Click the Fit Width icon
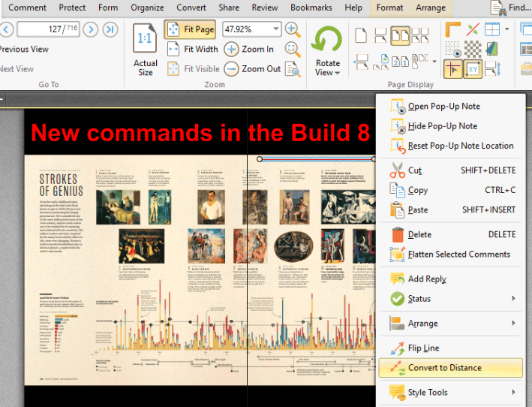 (173, 50)
